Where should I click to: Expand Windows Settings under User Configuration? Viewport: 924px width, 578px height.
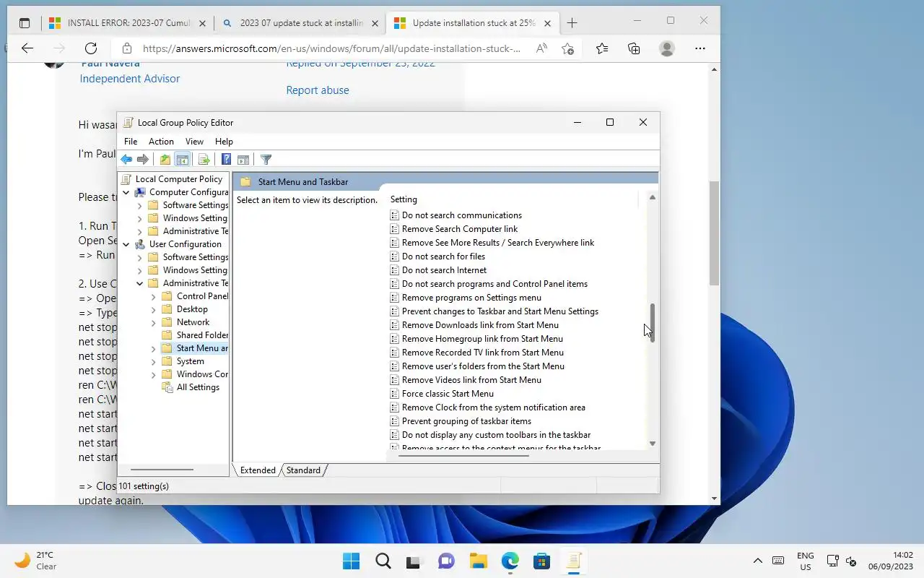(139, 270)
